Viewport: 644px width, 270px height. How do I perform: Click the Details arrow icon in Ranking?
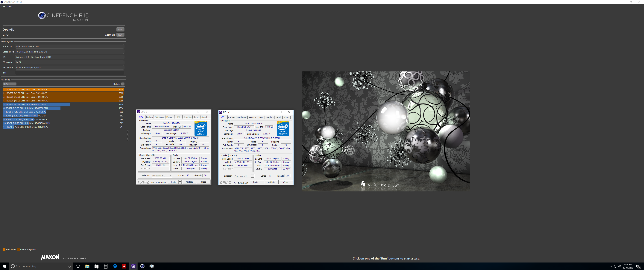pyautogui.click(x=122, y=84)
